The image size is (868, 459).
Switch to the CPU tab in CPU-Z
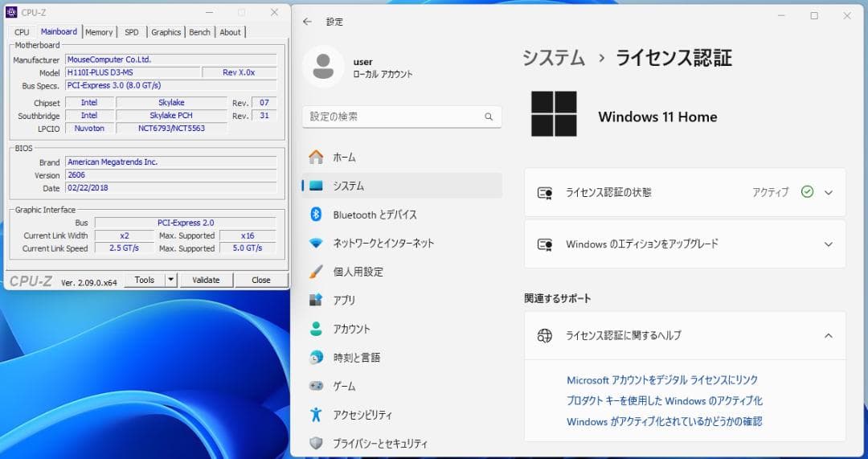pos(23,32)
